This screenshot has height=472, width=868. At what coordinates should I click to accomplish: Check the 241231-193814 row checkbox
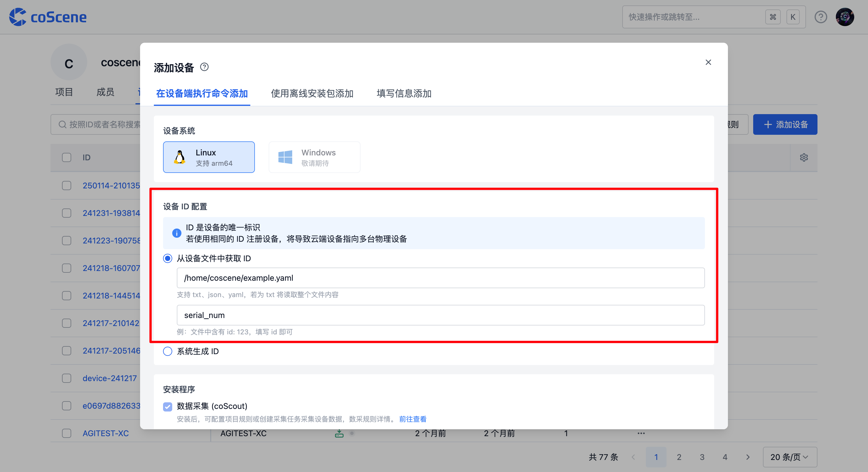pos(67,213)
